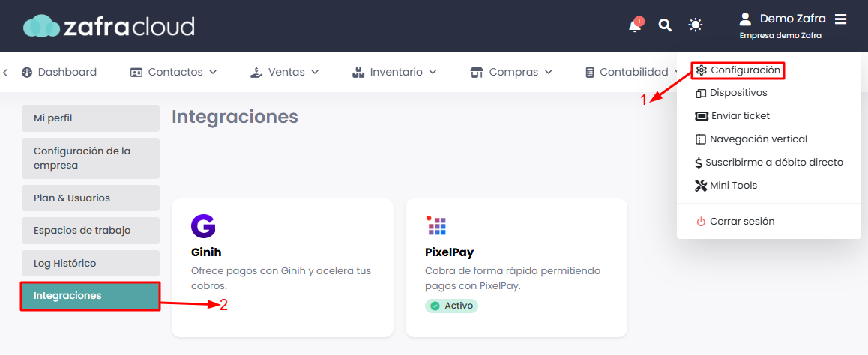Expand the Inventario dropdown menu
The width and height of the screenshot is (868, 355).
394,72
